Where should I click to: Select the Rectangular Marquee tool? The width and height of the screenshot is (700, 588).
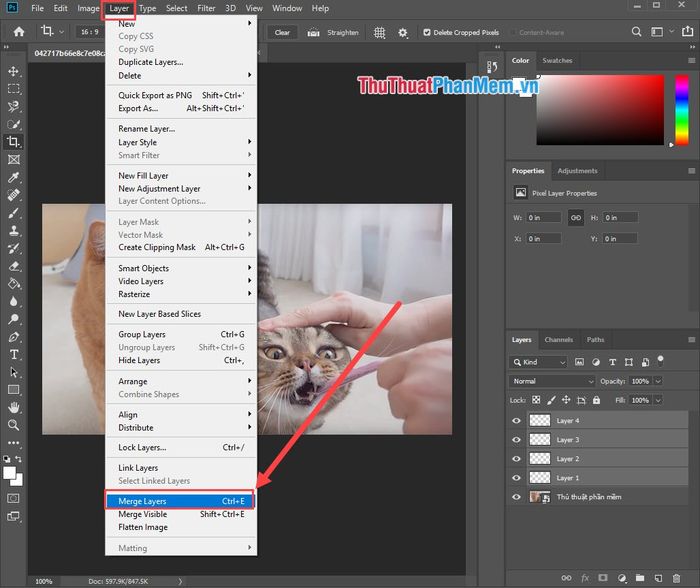coord(13,89)
